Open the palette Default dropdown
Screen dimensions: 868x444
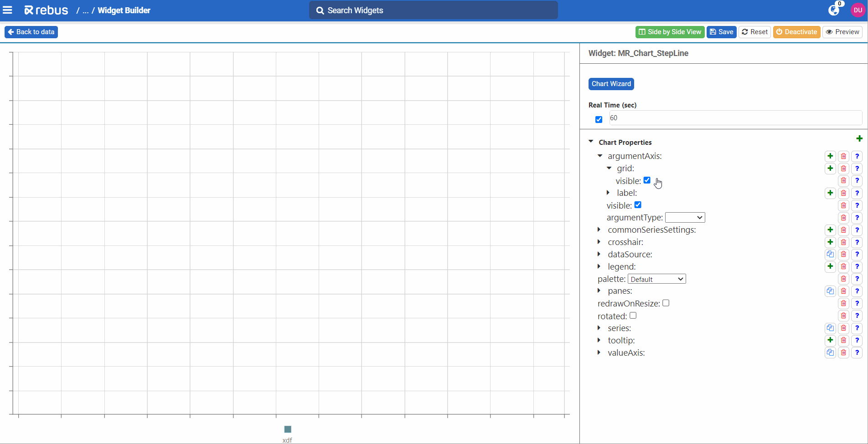click(656, 279)
